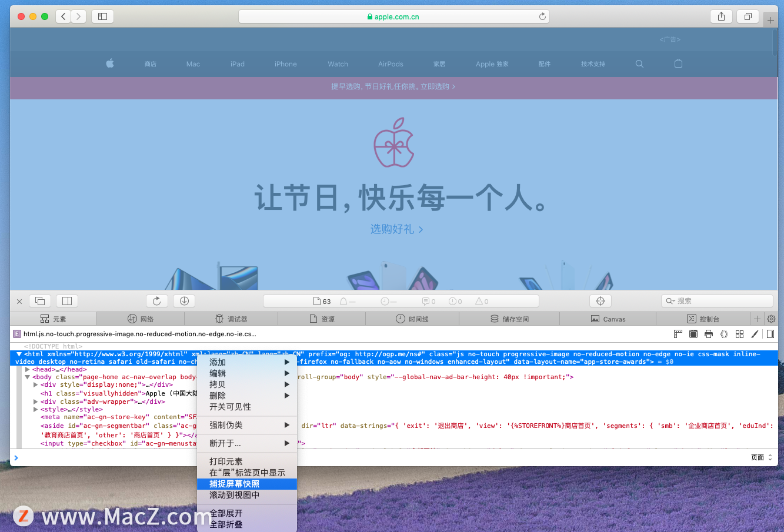
Task: Toggle paint flashing brush icon
Action: click(x=755, y=334)
